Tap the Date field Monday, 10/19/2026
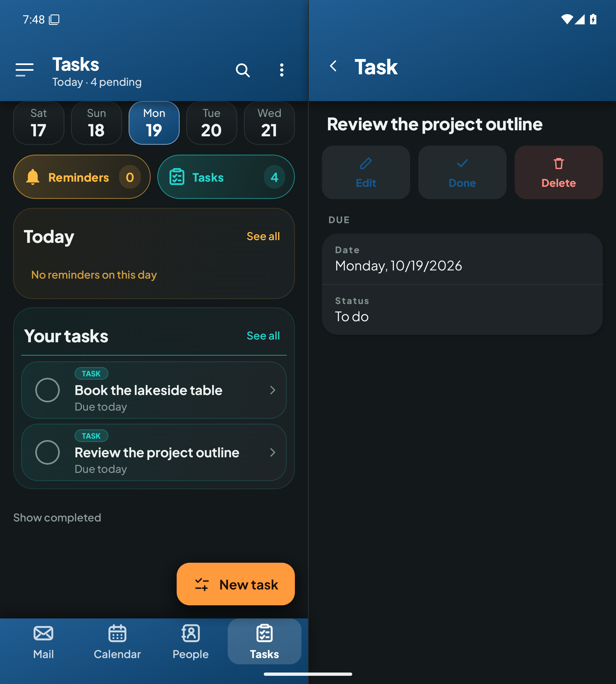The image size is (616, 684). (x=462, y=259)
